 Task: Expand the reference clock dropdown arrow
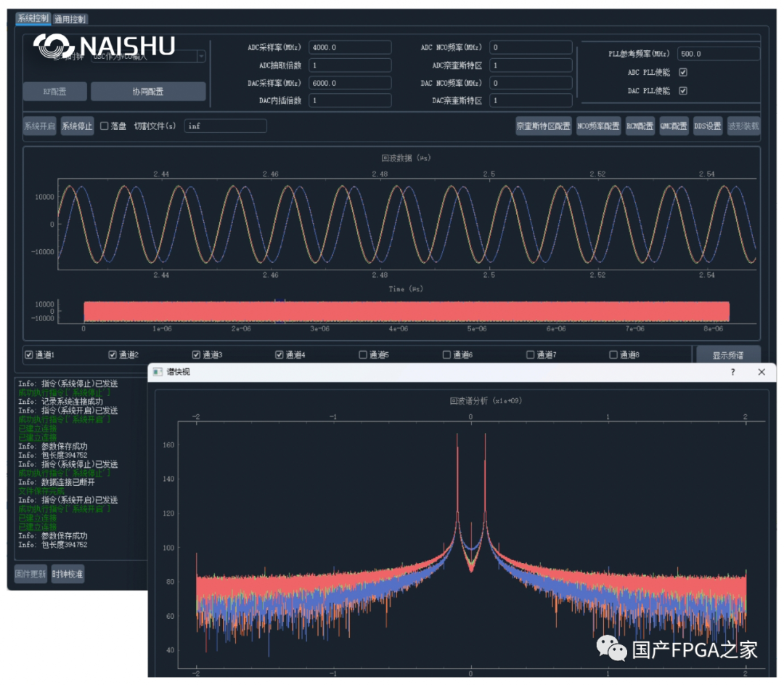click(x=201, y=56)
